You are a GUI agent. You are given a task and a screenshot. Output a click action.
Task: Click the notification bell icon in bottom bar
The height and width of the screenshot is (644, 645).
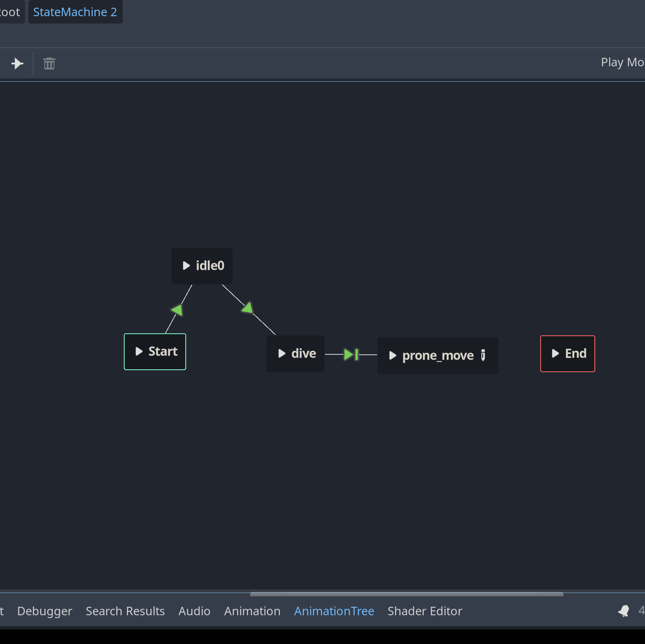click(624, 611)
